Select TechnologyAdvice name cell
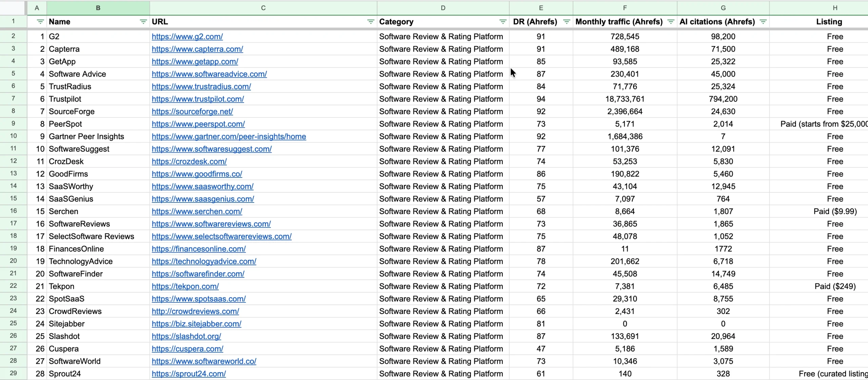 coord(98,261)
